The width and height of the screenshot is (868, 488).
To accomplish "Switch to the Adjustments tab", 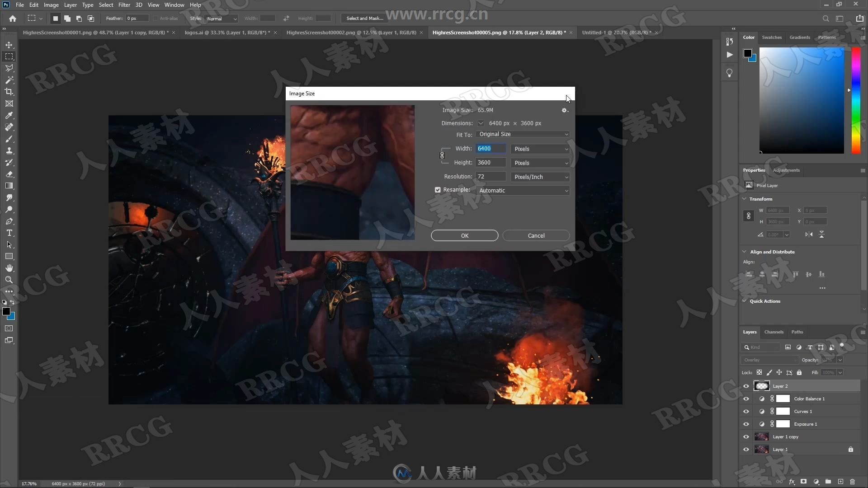I will click(x=786, y=170).
